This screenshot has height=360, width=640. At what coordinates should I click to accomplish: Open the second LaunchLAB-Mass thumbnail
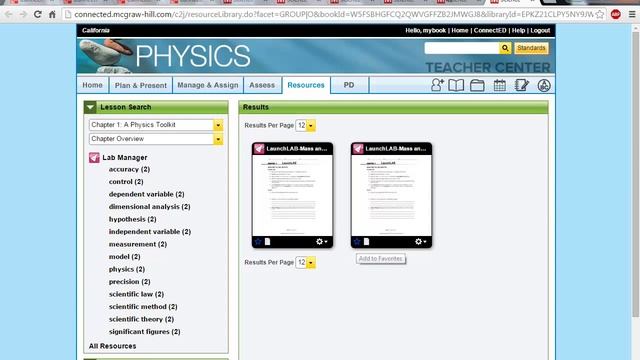[x=391, y=195]
